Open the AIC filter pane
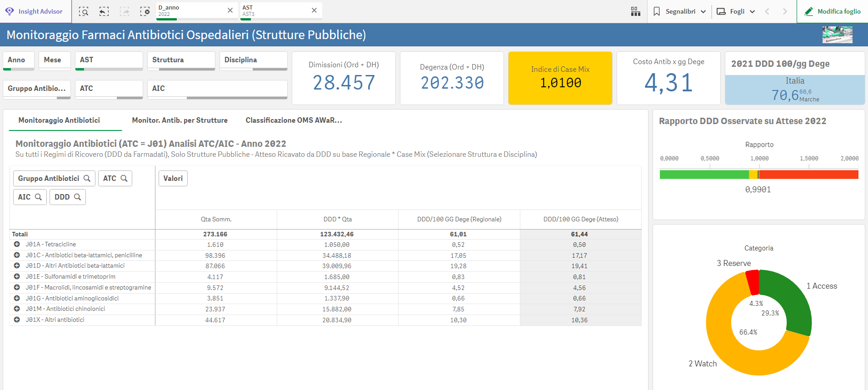Image resolution: width=868 pixels, height=390 pixels. tap(217, 89)
